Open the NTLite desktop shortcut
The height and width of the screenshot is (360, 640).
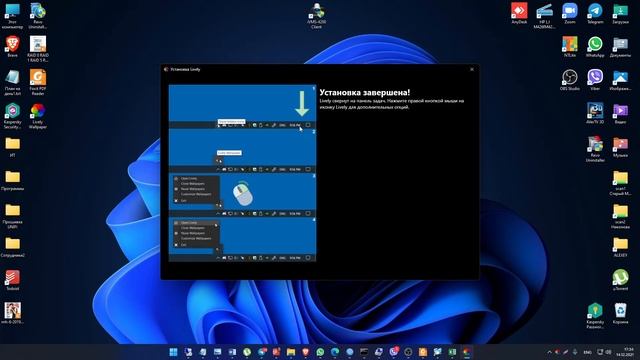pos(569,47)
